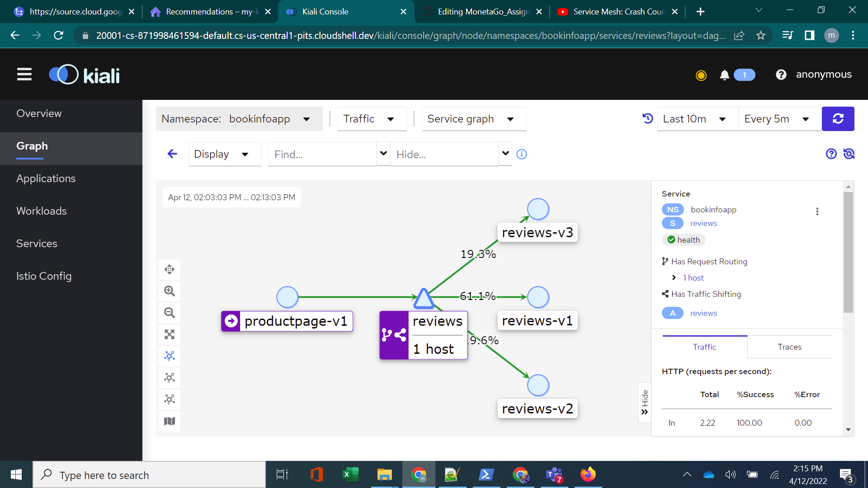Open the Service graph type dropdown
Image resolution: width=868 pixels, height=488 pixels.
(x=473, y=119)
